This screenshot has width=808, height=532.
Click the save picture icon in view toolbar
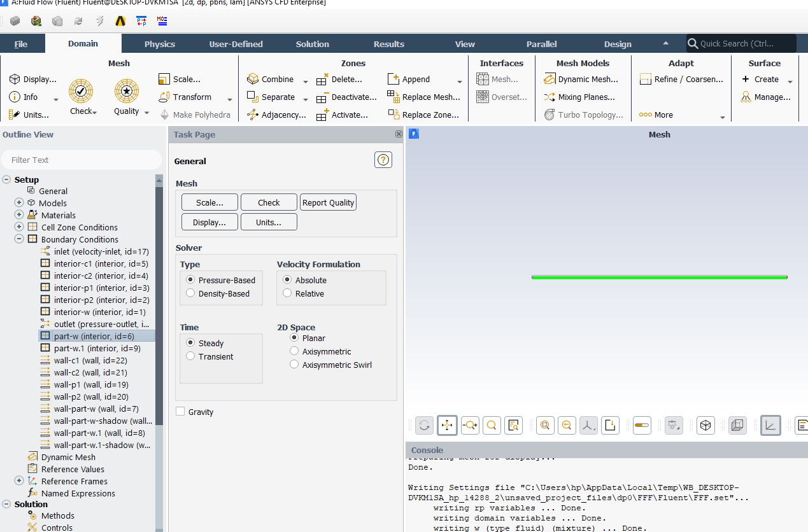[x=610, y=425]
